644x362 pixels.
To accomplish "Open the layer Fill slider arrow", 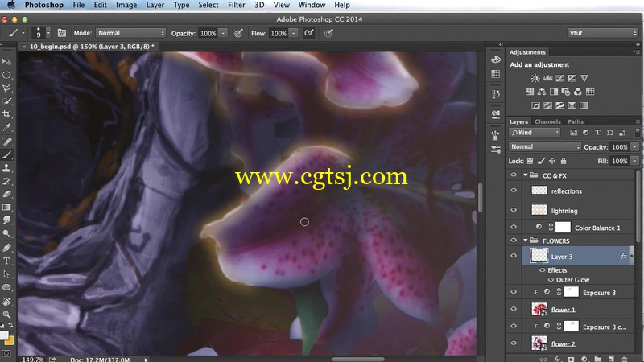I will pos(635,161).
